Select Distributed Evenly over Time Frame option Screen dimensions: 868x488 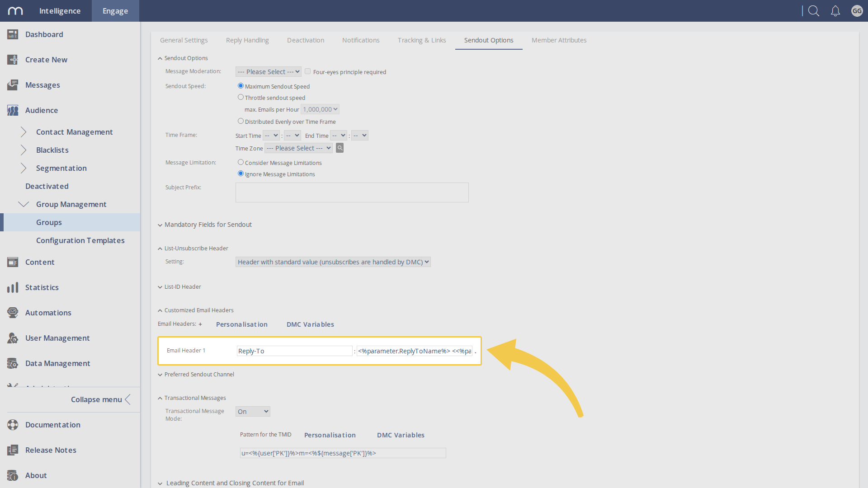241,121
